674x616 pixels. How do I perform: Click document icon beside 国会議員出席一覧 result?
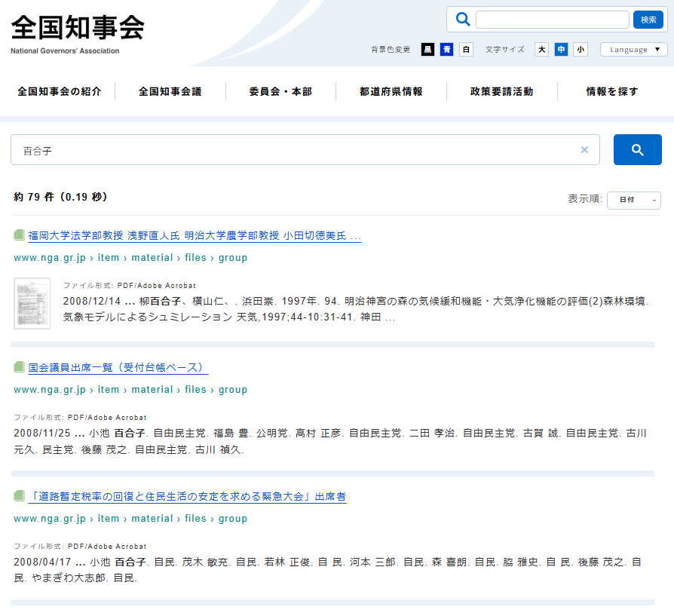coord(20,367)
